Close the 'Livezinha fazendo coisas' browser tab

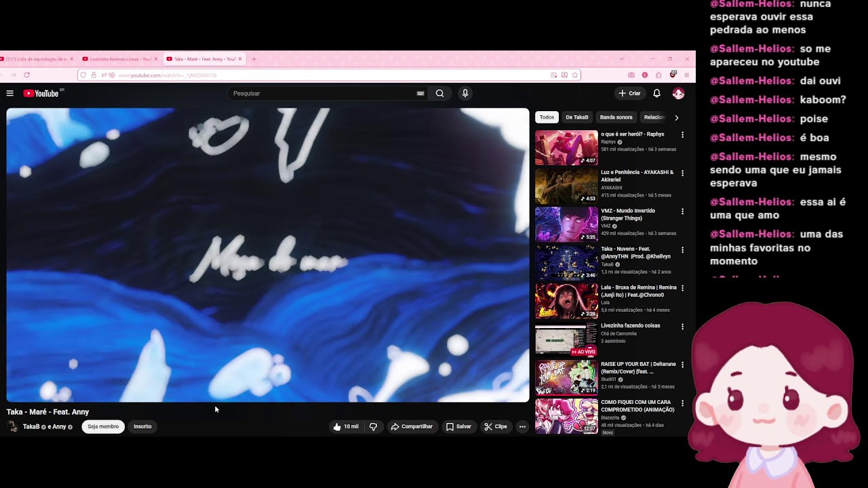156,59
